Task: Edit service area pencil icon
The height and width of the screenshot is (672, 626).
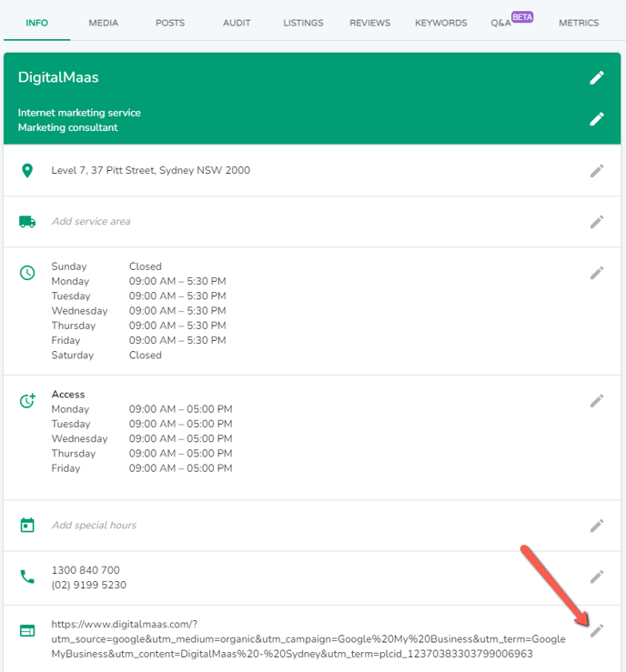Action: [596, 222]
